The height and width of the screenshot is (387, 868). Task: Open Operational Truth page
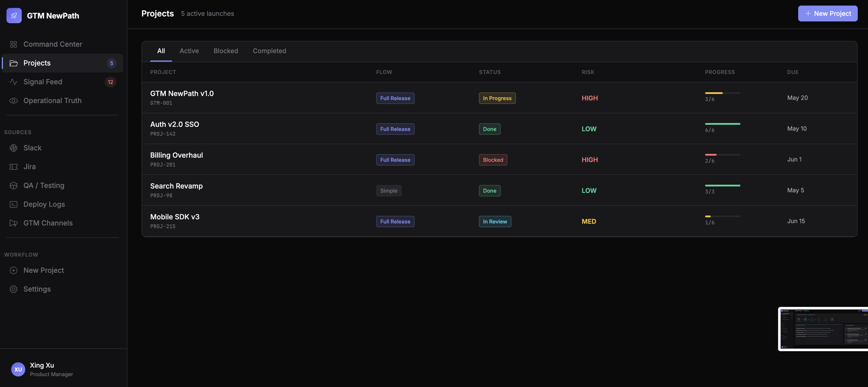[x=63, y=101]
